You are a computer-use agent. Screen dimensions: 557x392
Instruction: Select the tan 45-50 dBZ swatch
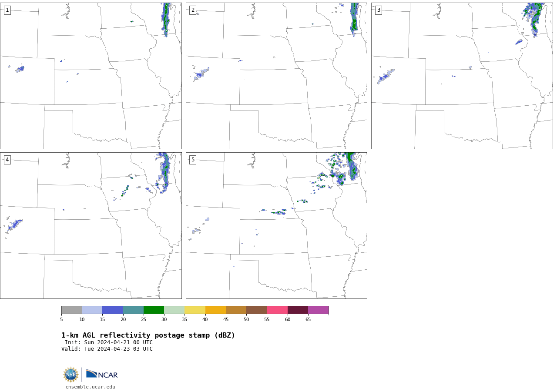(x=236, y=310)
